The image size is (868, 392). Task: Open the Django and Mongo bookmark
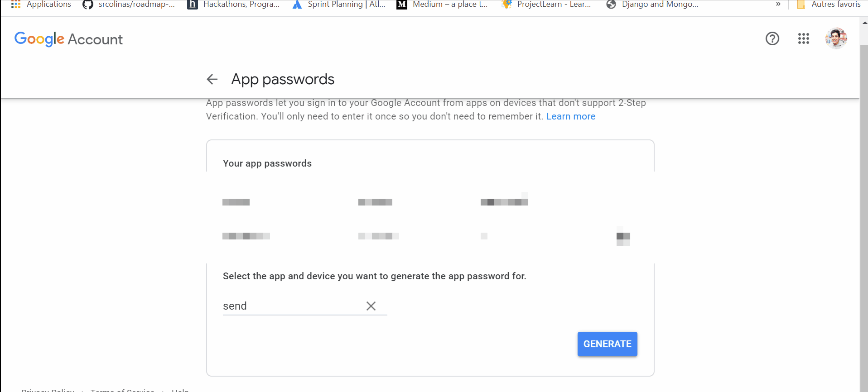point(652,5)
